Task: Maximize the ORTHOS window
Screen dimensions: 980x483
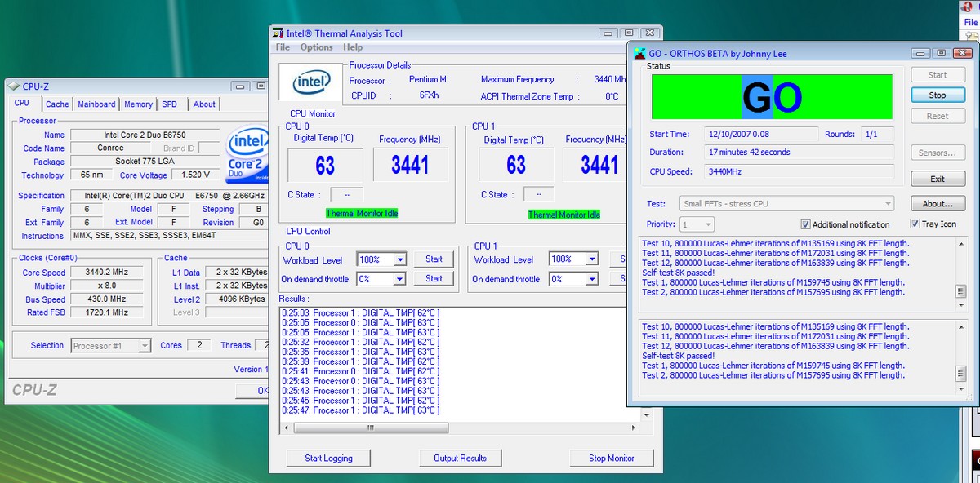Action: pos(942,53)
